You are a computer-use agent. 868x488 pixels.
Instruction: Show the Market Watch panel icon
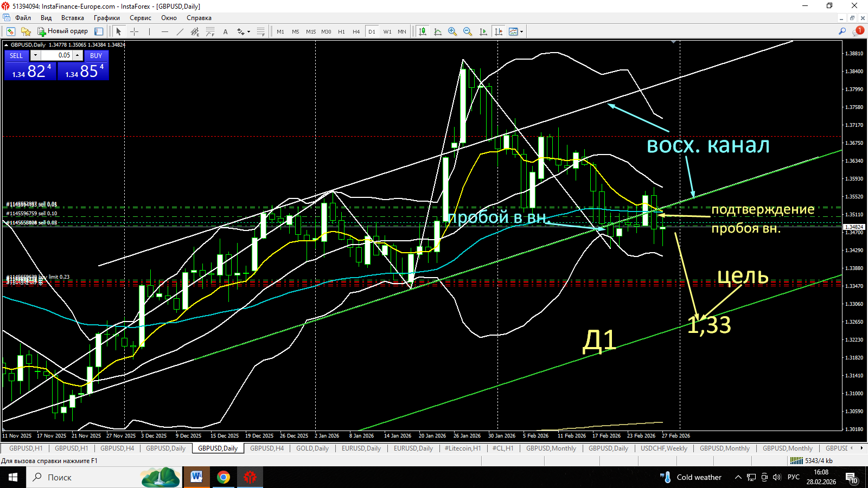99,31
